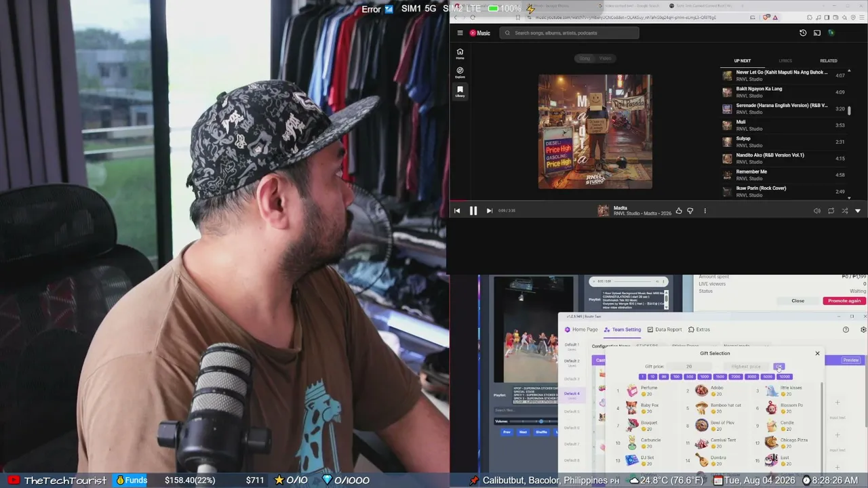Switch to Video mode toggle

606,58
